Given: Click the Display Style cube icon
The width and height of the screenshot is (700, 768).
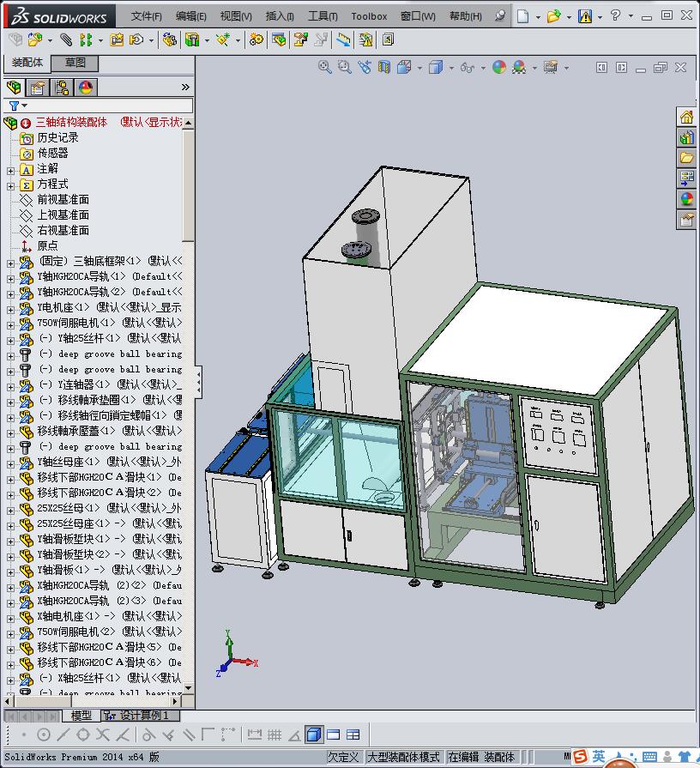Looking at the screenshot, I should [436, 67].
